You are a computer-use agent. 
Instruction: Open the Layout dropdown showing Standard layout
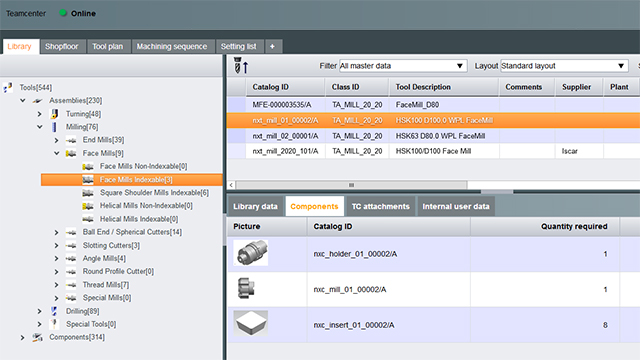pos(564,66)
